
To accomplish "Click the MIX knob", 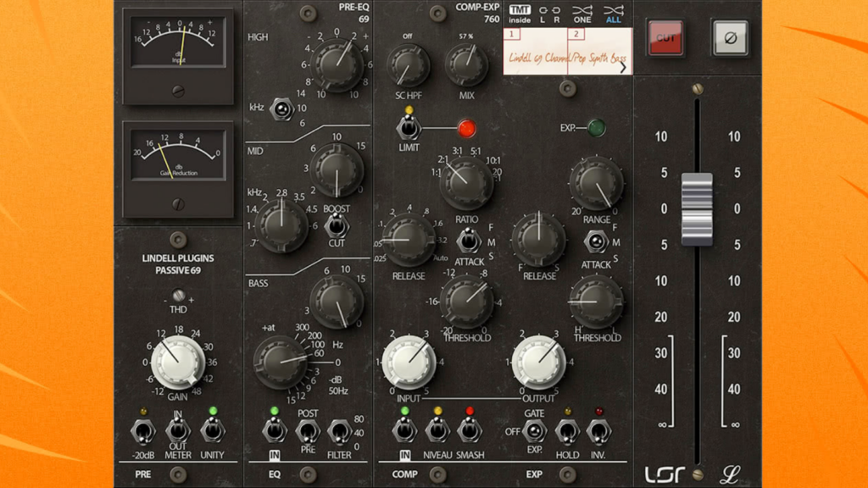I will (467, 65).
